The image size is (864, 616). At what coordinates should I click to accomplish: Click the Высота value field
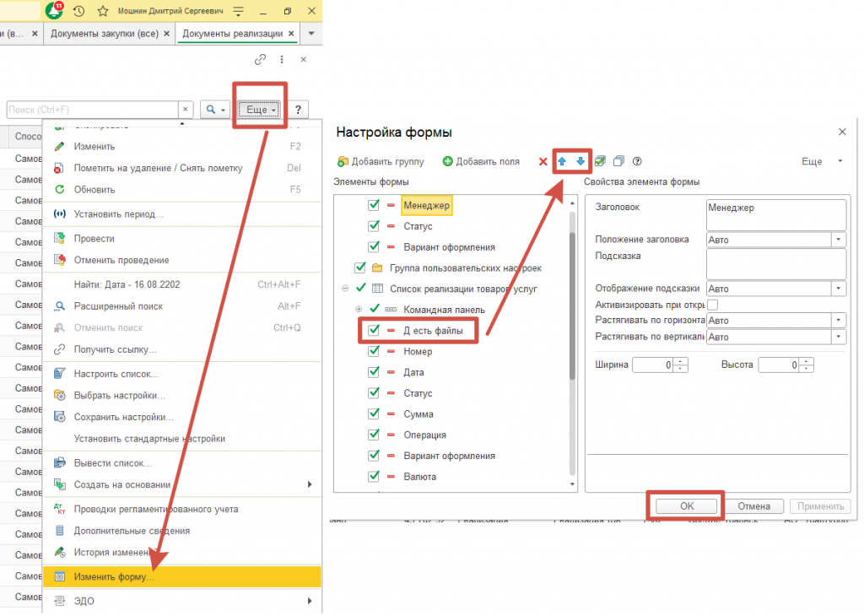pyautogui.click(x=779, y=365)
